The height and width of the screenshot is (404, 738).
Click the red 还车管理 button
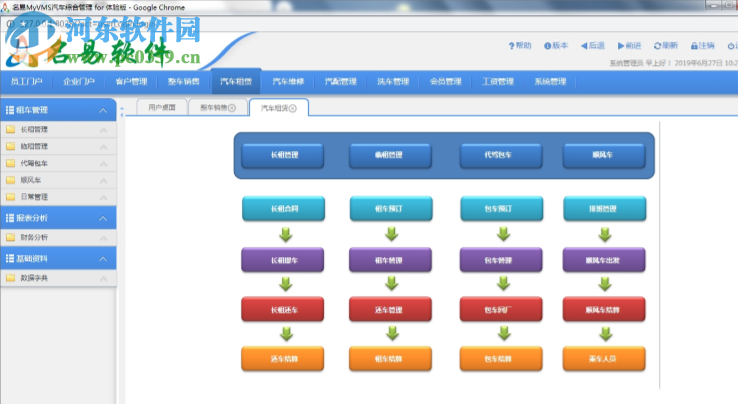(390, 309)
